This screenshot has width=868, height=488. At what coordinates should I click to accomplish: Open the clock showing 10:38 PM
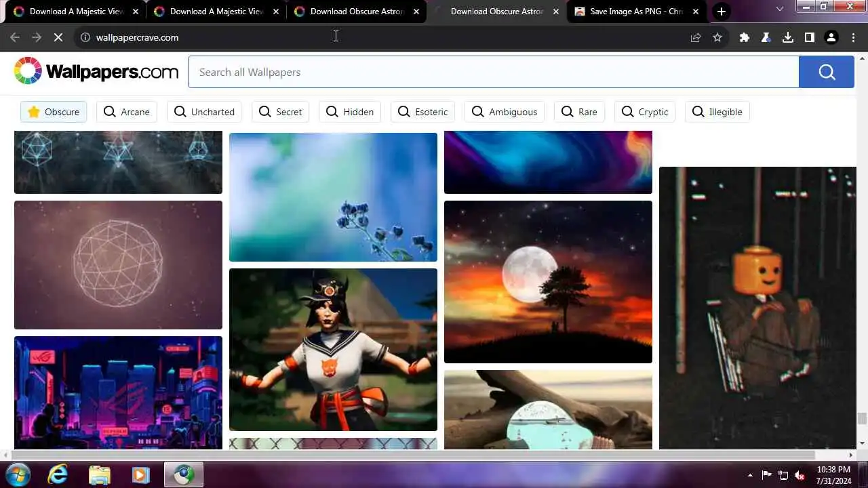[833, 475]
